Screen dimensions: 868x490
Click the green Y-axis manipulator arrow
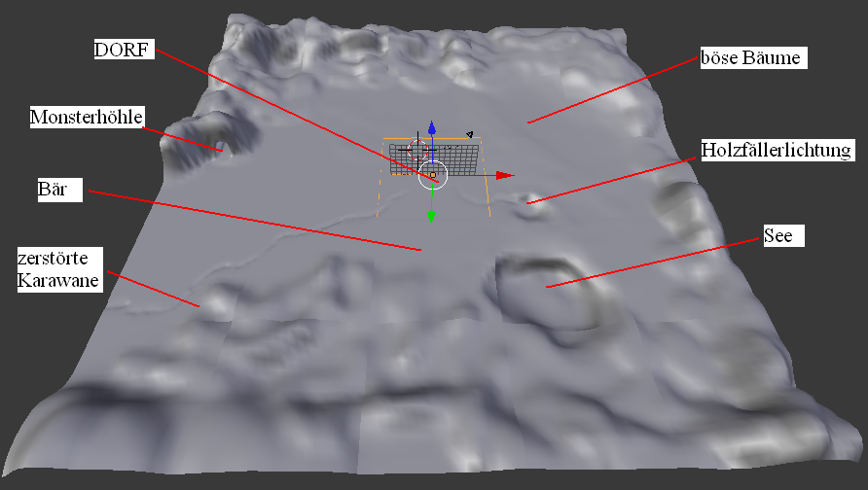(431, 216)
